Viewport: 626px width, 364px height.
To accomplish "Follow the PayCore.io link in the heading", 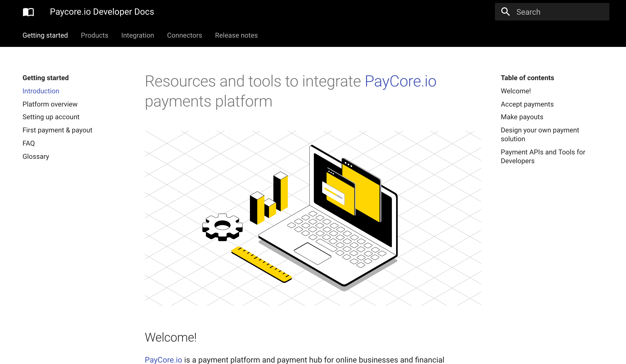I will [401, 81].
